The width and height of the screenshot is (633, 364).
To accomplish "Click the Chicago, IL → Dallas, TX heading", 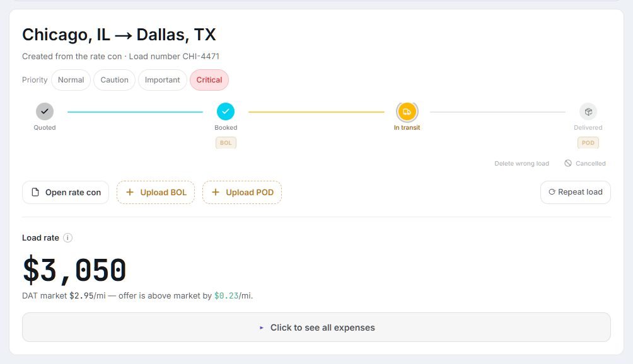I will [119, 35].
